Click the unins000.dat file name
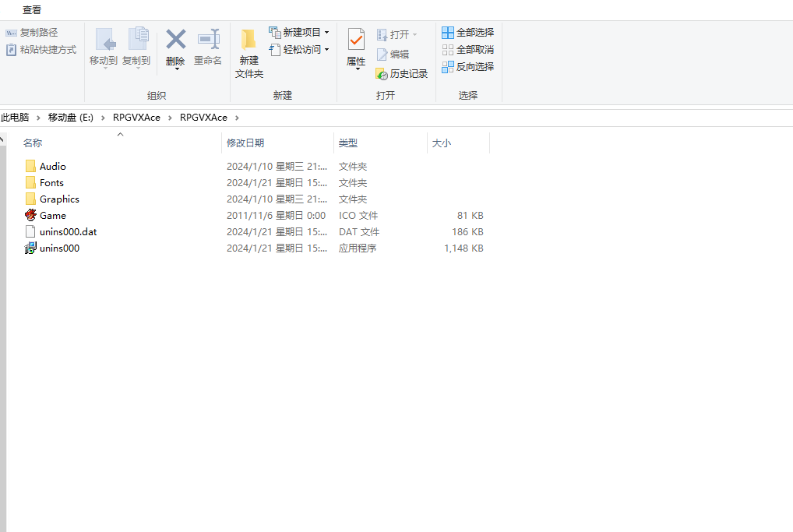 pos(69,232)
